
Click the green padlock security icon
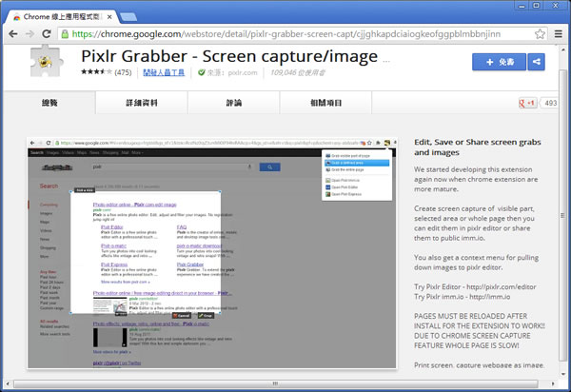(x=65, y=34)
